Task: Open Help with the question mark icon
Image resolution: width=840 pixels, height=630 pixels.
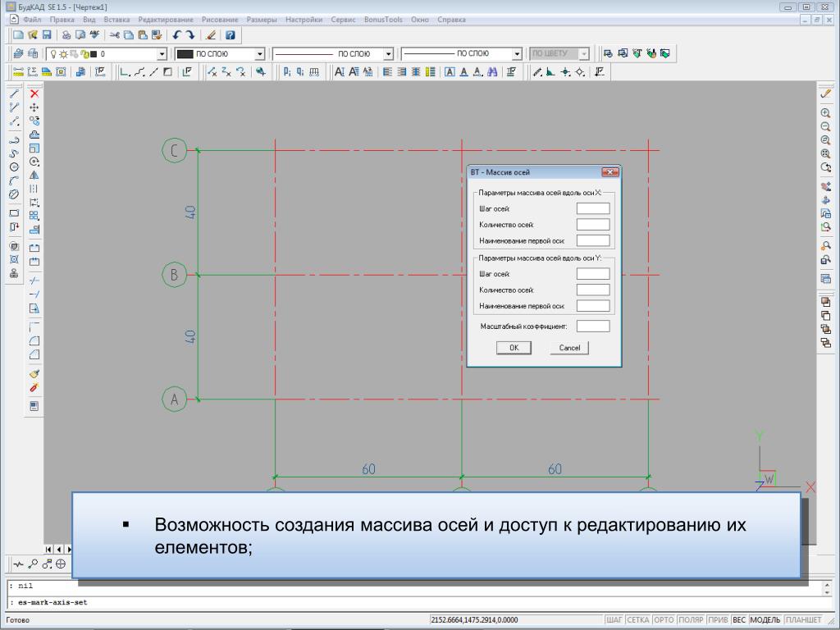Action: coord(231,34)
